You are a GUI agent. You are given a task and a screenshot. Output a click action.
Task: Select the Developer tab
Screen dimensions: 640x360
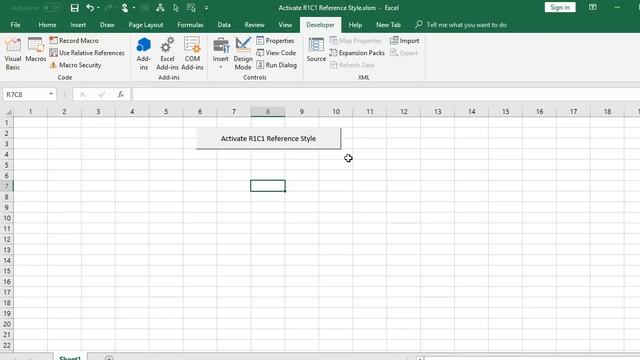(320, 25)
